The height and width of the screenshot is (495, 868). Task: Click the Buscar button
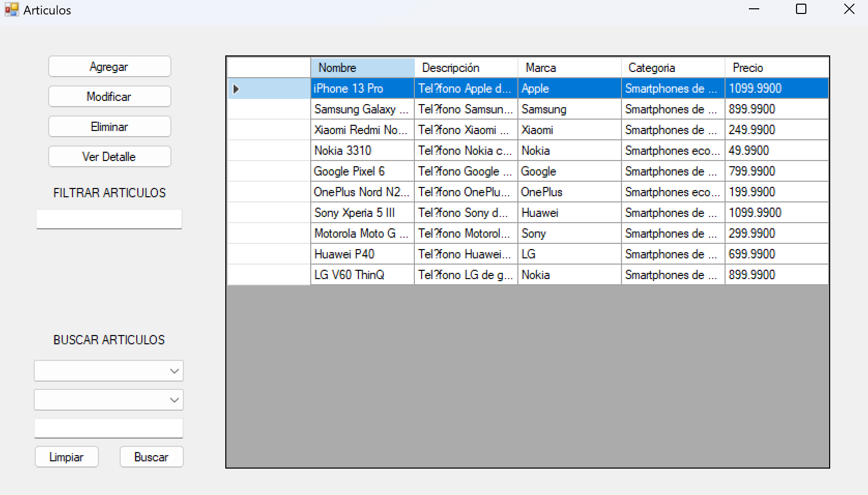click(151, 457)
